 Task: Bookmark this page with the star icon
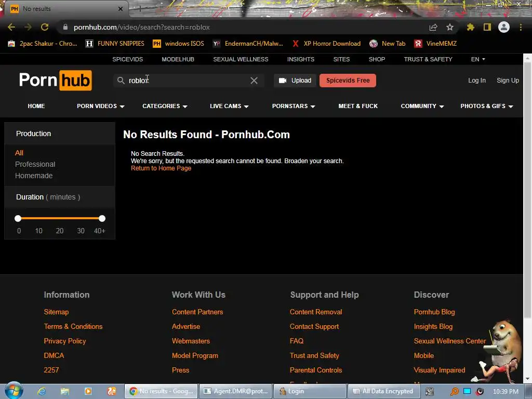450,27
